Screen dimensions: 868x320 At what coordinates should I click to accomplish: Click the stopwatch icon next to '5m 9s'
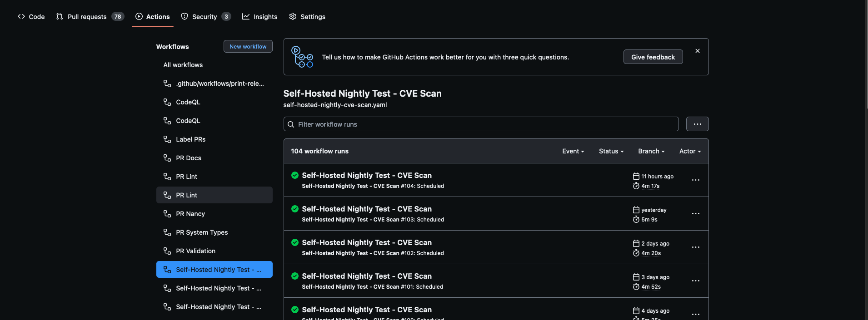(636, 219)
